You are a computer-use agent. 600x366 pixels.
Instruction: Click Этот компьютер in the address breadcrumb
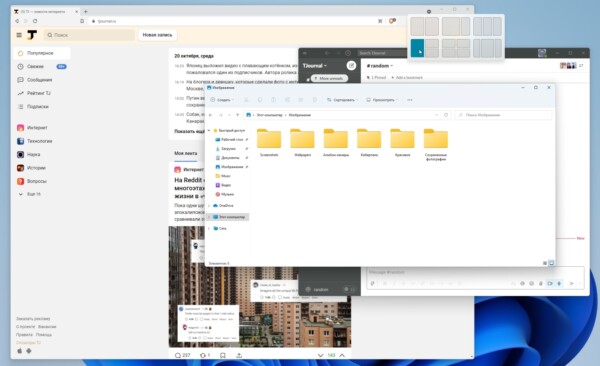pos(269,115)
